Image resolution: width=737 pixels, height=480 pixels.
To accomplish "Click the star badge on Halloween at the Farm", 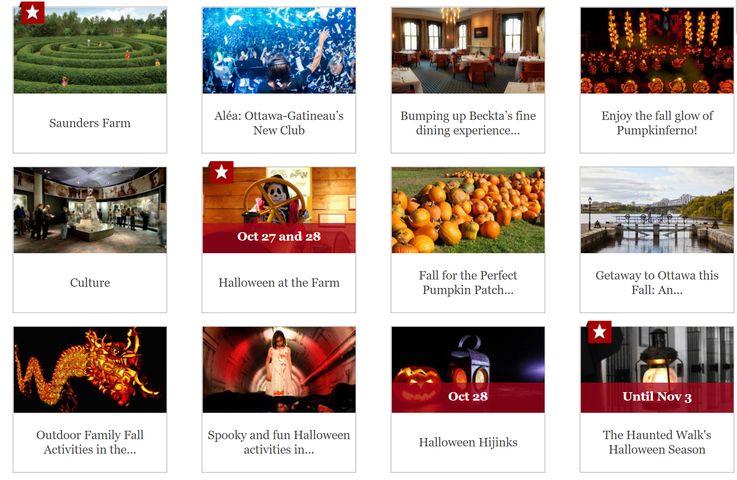I will (221, 172).
